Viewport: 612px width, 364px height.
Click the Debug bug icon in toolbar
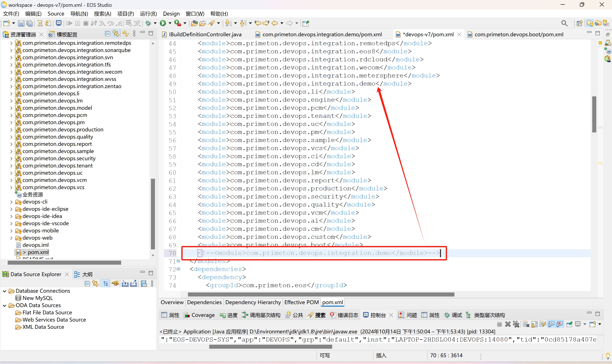click(148, 23)
